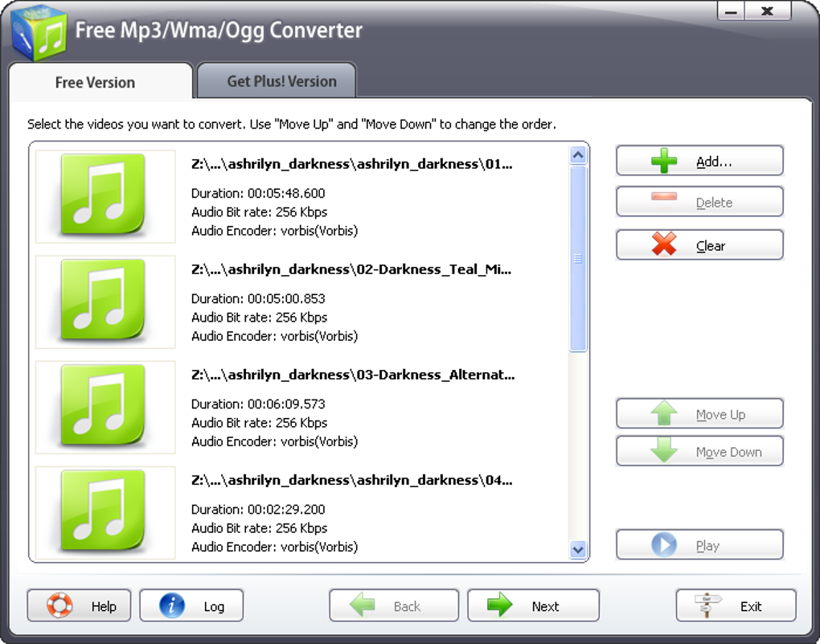
Task: Click the Next button label
Action: 545,606
